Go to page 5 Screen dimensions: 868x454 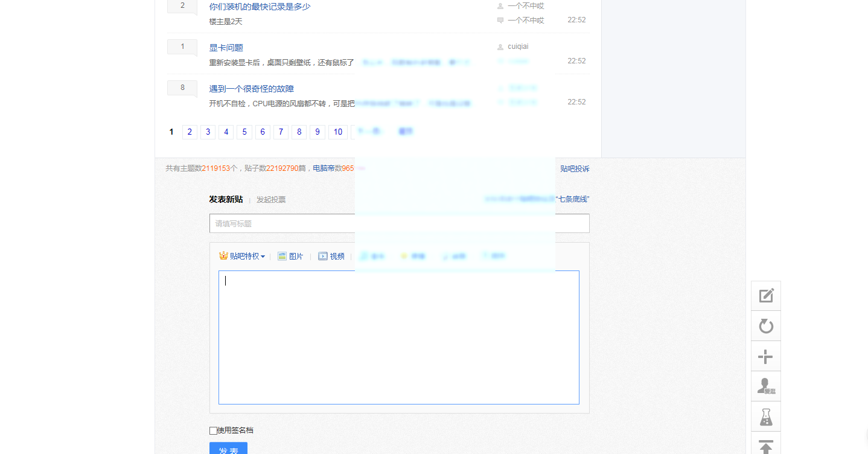tap(244, 132)
